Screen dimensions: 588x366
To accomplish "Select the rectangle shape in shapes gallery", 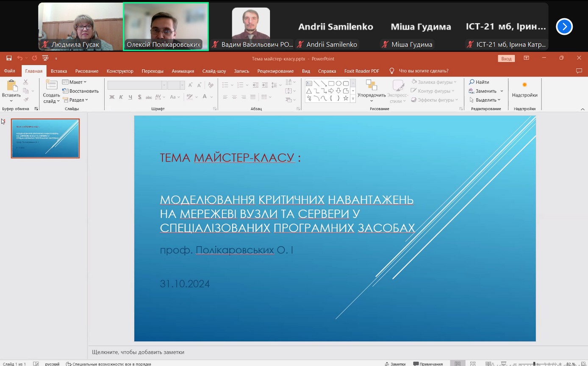I will 331,83.
